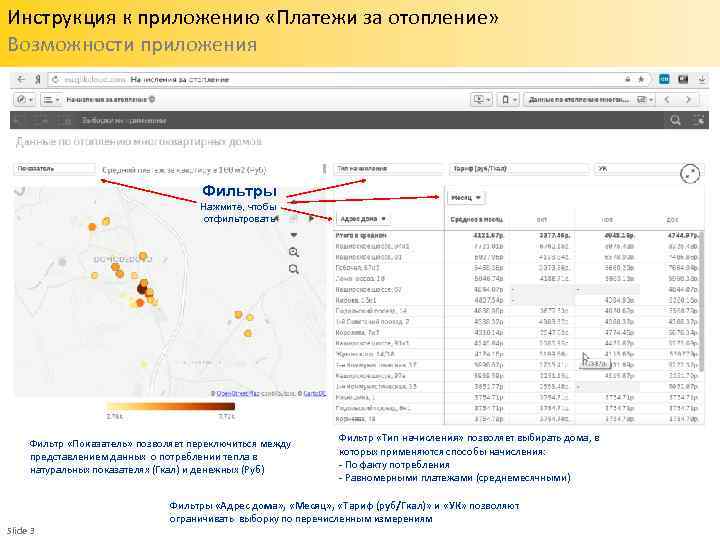Open the browser downloads arrow icon

point(702,79)
